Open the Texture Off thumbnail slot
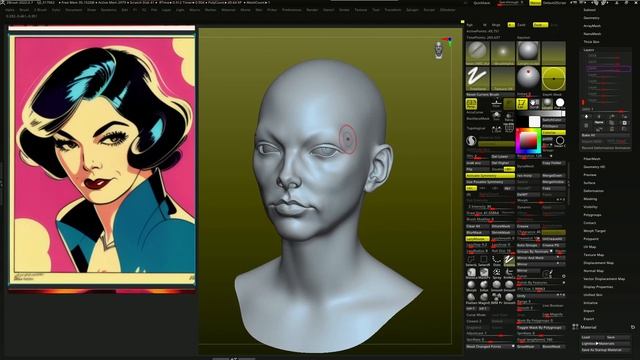The width and height of the screenshot is (640, 360). (503, 78)
